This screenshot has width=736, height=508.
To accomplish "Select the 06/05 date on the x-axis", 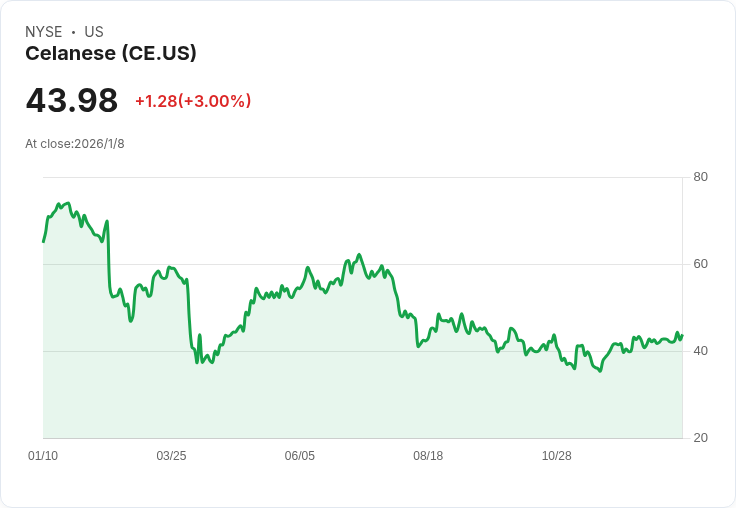I will 300,456.
